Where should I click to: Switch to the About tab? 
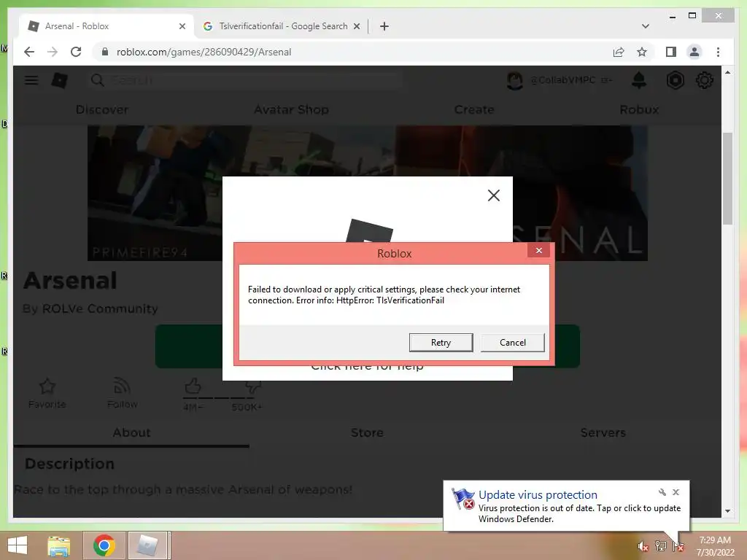(x=131, y=432)
